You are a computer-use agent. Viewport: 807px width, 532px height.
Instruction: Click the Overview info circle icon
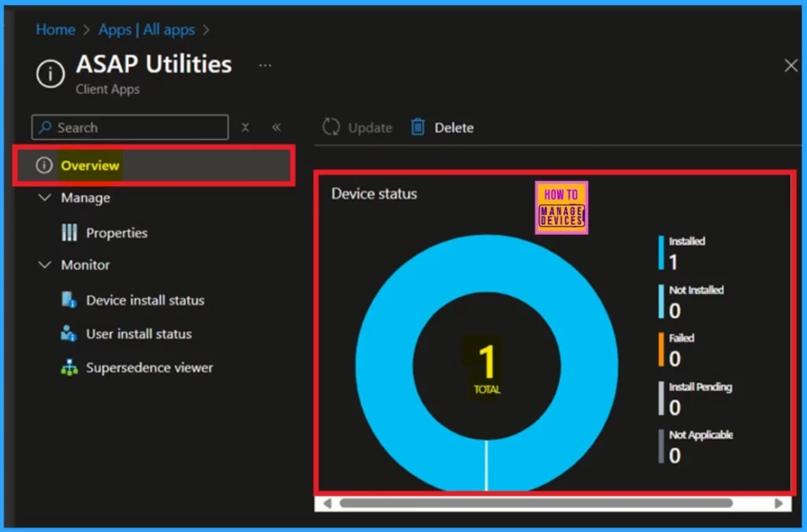(44, 166)
